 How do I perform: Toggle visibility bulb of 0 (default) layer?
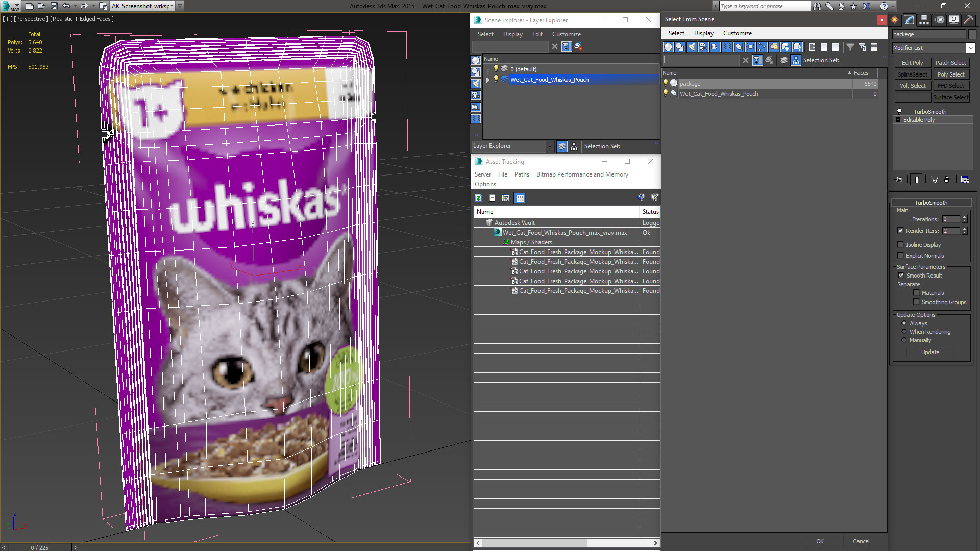[x=496, y=69]
